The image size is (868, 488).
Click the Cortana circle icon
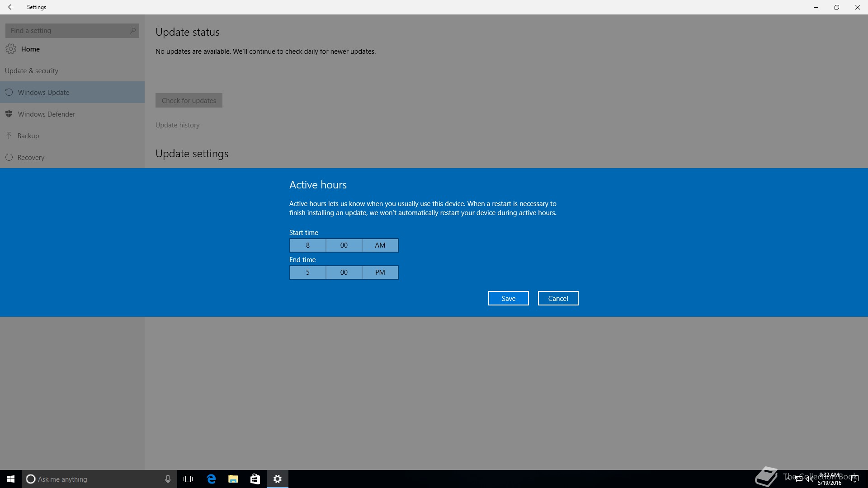pos(31,479)
